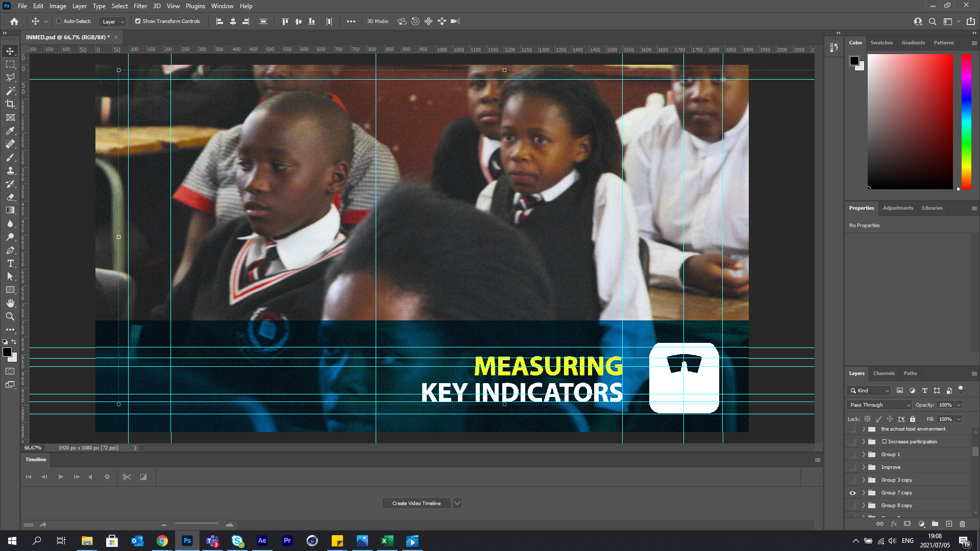
Task: Open the Filter menu
Action: [x=140, y=6]
